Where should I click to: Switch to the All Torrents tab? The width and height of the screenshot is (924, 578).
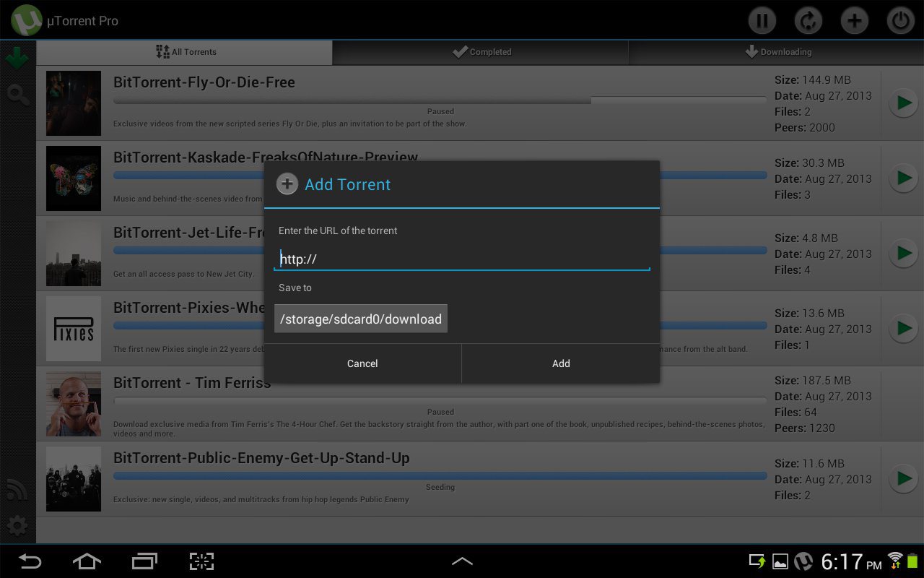[x=185, y=52]
